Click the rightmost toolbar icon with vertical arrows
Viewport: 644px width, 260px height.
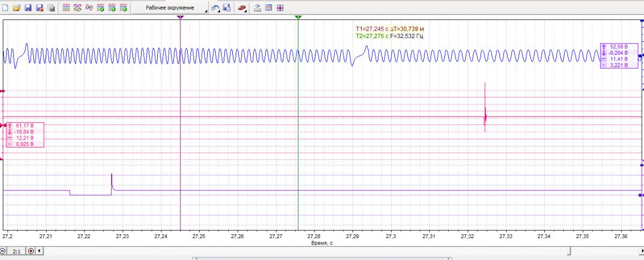click(280, 8)
